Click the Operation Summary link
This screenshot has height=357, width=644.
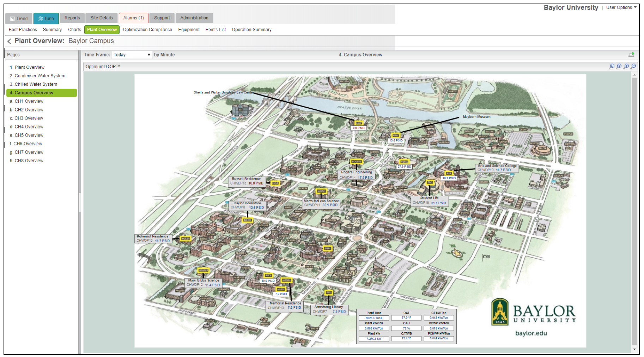[x=251, y=30]
